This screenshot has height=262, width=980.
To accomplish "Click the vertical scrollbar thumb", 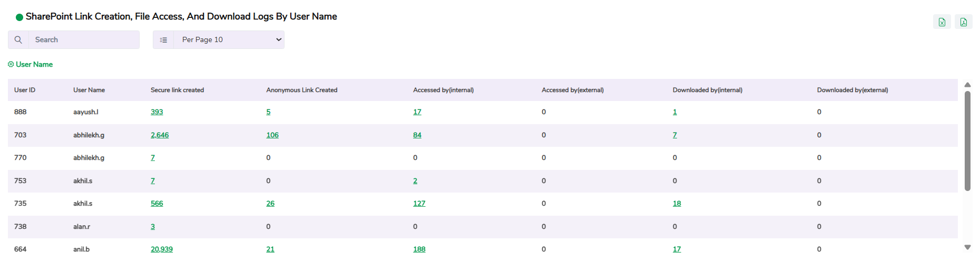I will 967,141.
